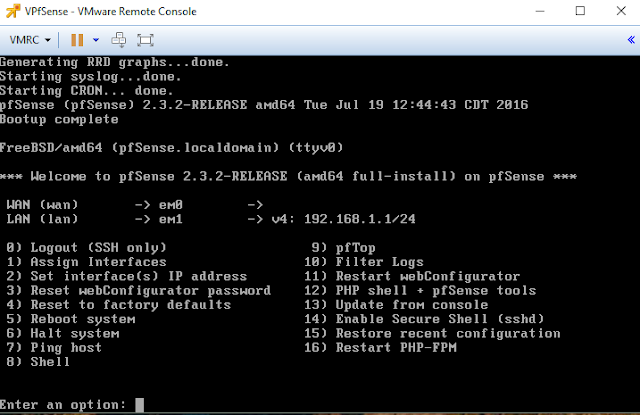Click the 'FreeBSD/amd64 (pfSense.localdomain)' line
Viewport: 640px width, 415px height.
[171, 148]
